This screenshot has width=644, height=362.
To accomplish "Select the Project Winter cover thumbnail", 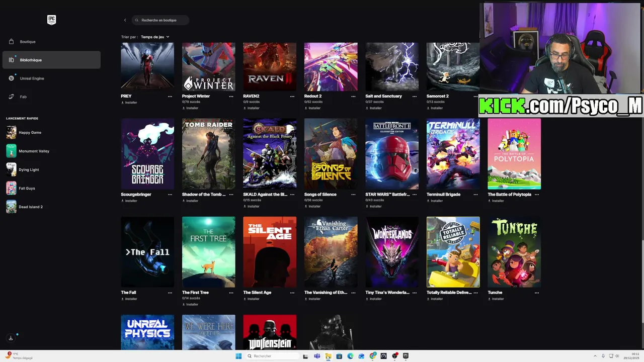I will coord(208,67).
